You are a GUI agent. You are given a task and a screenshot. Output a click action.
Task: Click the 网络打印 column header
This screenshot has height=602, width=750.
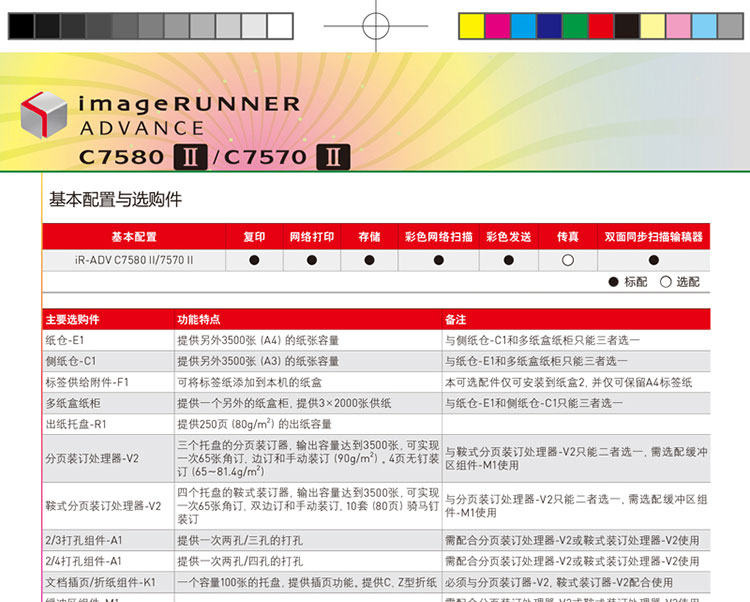tap(312, 237)
